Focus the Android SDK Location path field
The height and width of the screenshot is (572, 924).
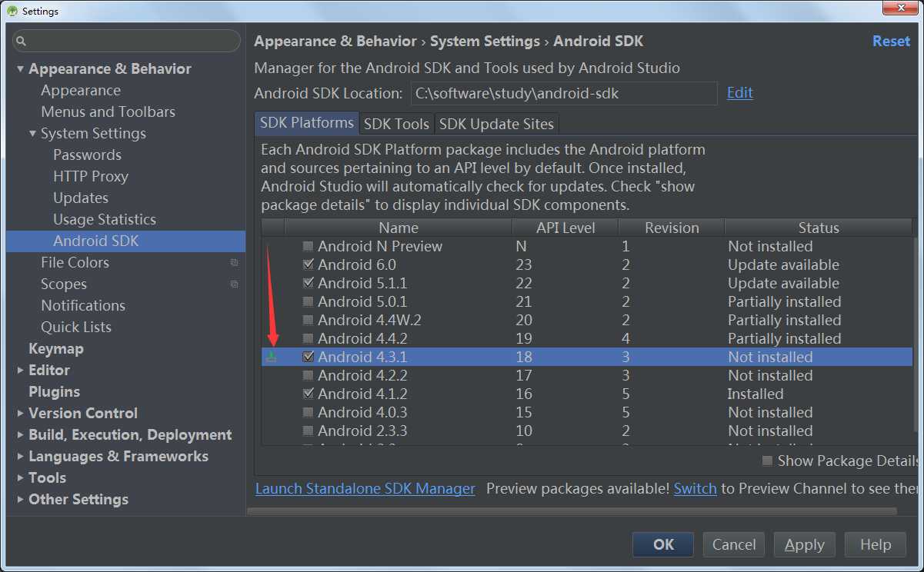(563, 94)
